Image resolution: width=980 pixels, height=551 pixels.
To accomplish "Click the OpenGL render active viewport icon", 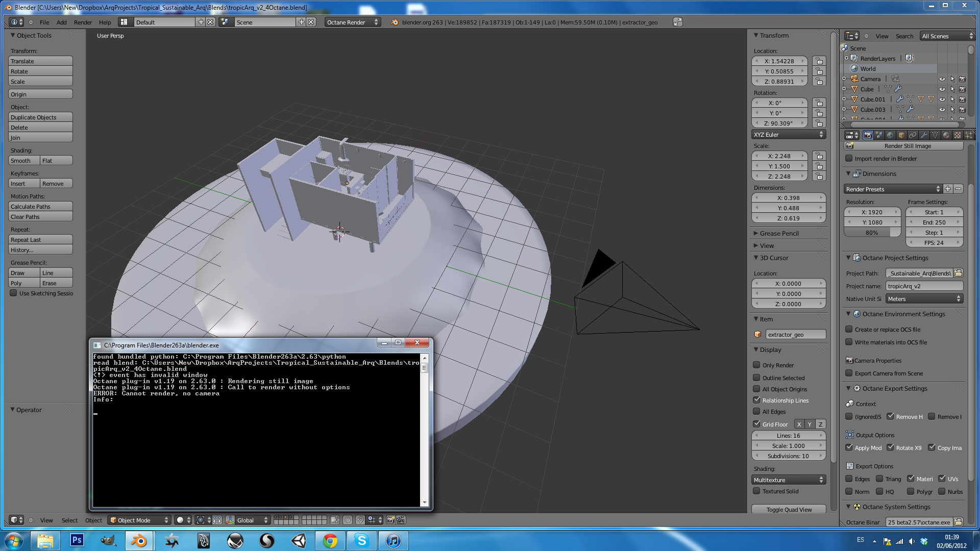I will click(x=390, y=520).
